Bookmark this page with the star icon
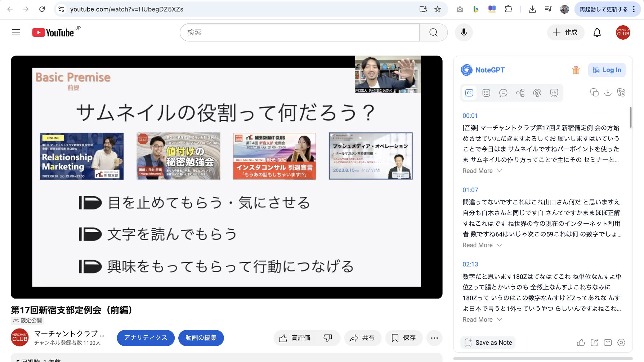 [x=438, y=9]
